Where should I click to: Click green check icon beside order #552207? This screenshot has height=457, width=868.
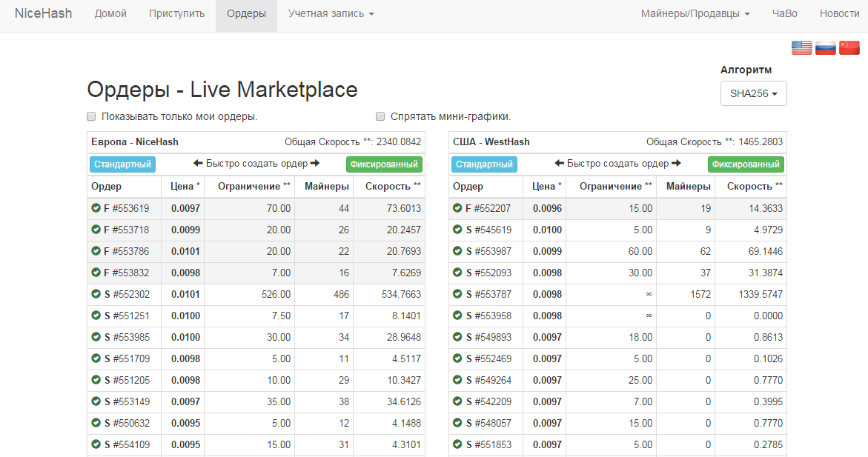457,209
